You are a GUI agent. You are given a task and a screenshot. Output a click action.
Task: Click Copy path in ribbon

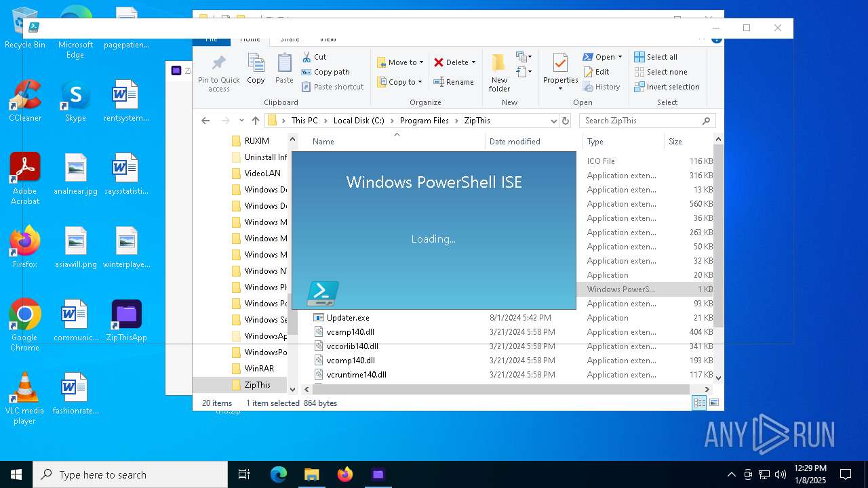coord(325,72)
